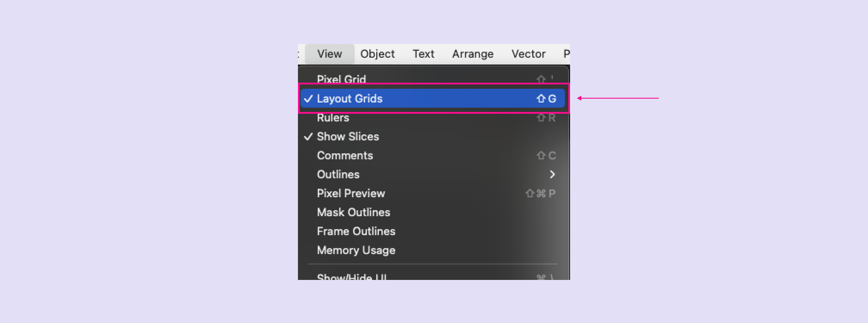
Task: Open the Object menu
Action: point(377,54)
